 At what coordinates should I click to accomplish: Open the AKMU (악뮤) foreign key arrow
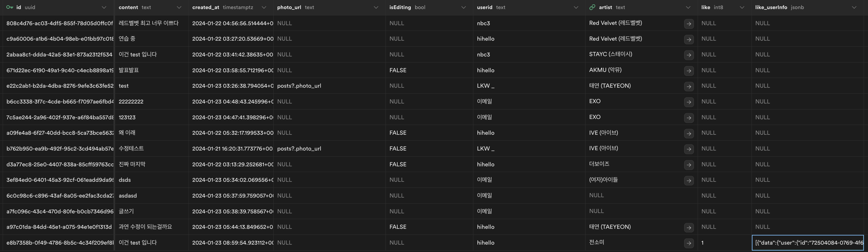click(x=689, y=71)
